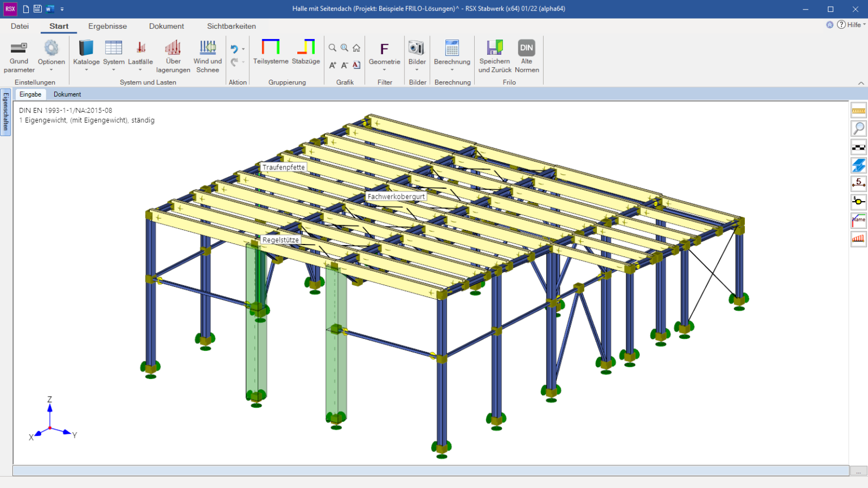Undo the last action

[x=234, y=49]
